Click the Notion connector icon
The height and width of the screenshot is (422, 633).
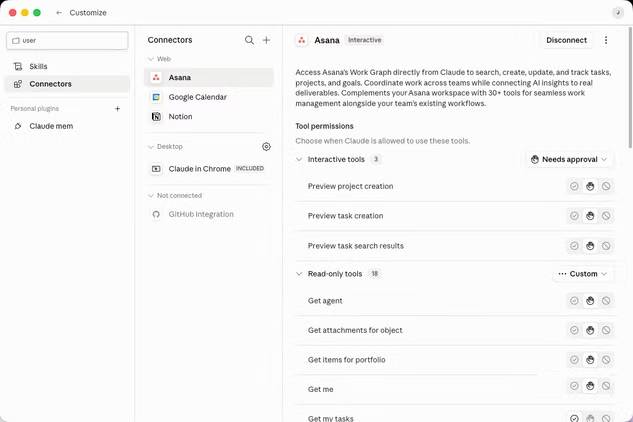[x=156, y=116]
